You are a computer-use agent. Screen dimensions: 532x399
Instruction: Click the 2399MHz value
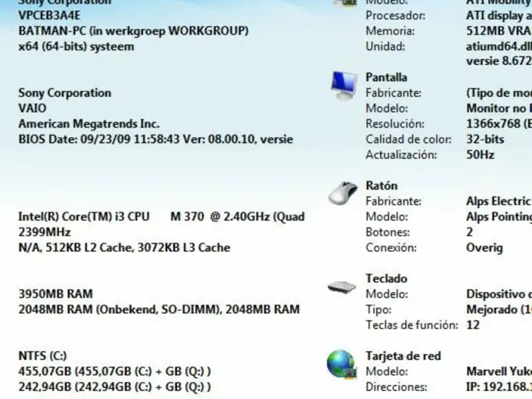click(45, 232)
